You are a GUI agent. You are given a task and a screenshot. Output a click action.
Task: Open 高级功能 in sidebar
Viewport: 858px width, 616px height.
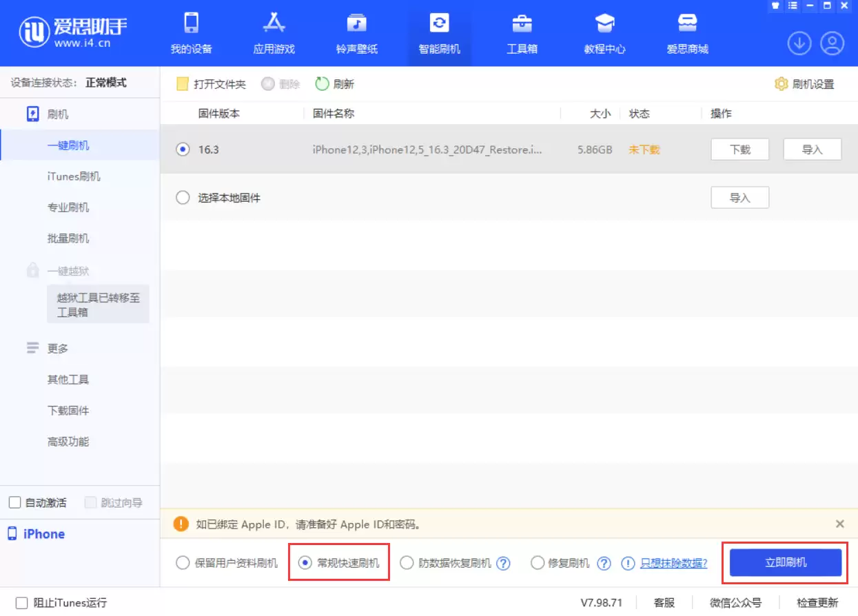coord(68,442)
